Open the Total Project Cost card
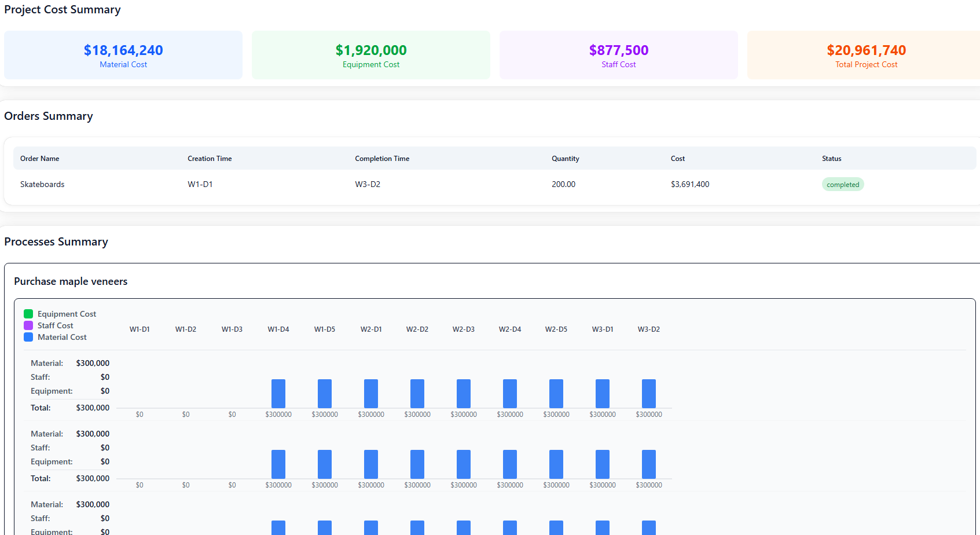The height and width of the screenshot is (535, 980). pos(865,56)
